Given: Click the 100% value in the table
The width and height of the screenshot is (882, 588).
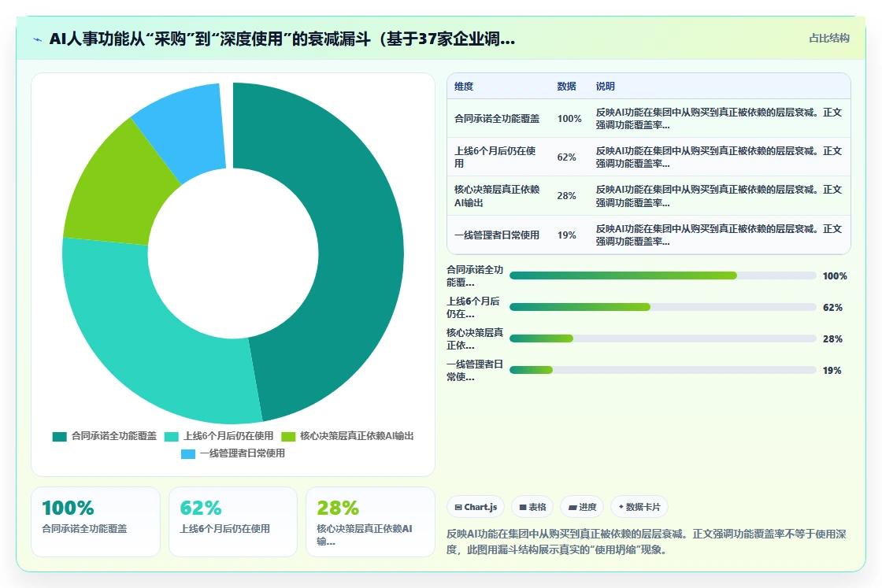Looking at the screenshot, I should coord(569,119).
